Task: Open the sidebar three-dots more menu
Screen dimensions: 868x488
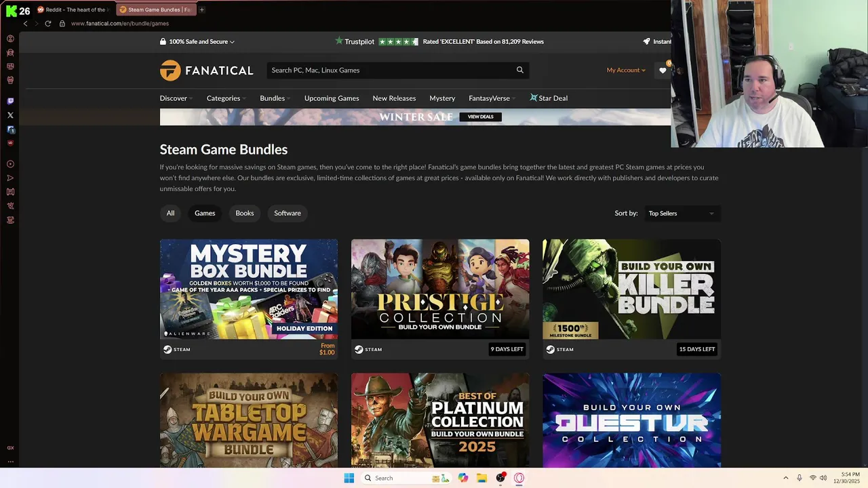Action: point(10,462)
